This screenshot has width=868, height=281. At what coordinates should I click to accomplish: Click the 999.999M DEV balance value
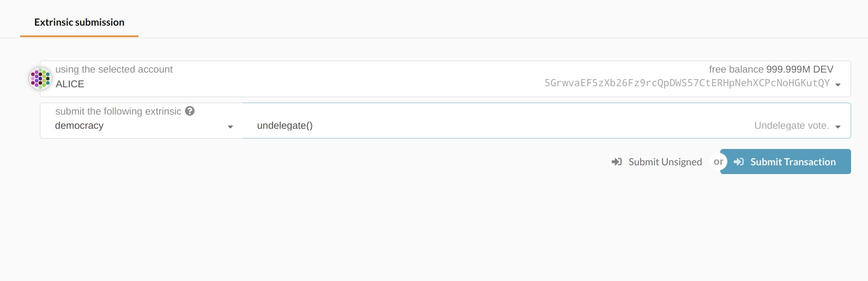click(x=800, y=69)
